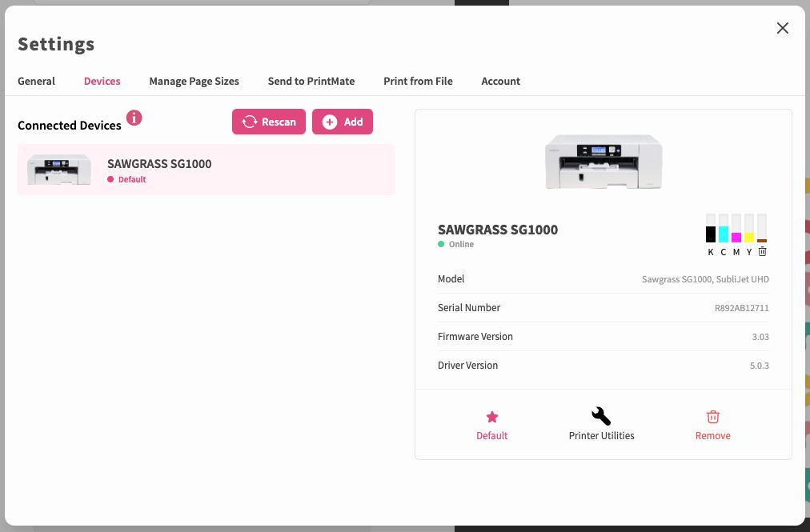
Task: Open the Send to PrintMate tab
Action: pyautogui.click(x=311, y=81)
